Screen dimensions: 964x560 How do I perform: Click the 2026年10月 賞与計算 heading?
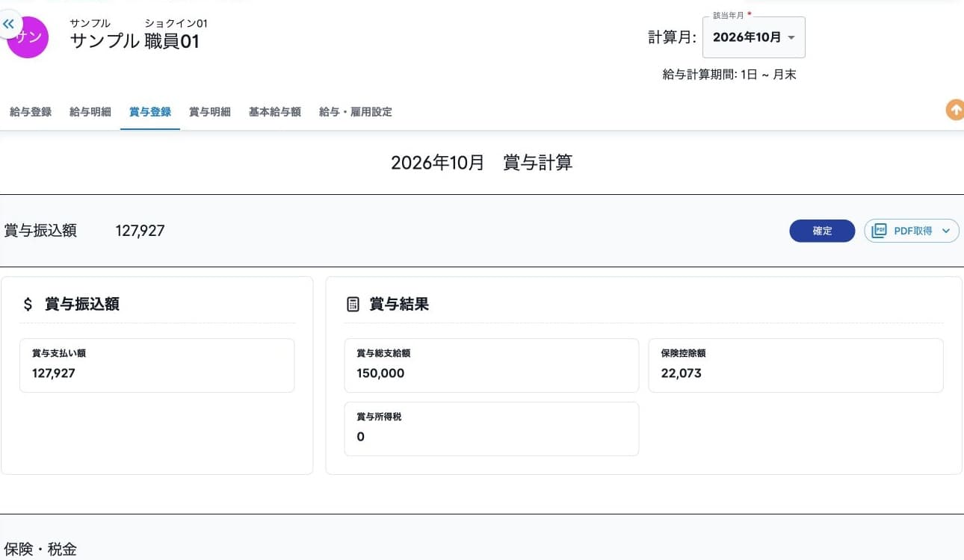[482, 163]
